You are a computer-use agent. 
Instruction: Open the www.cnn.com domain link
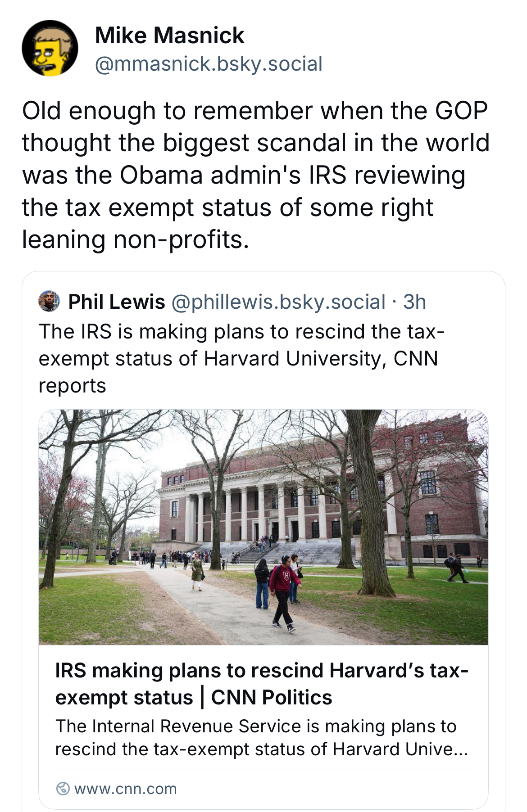(x=125, y=789)
